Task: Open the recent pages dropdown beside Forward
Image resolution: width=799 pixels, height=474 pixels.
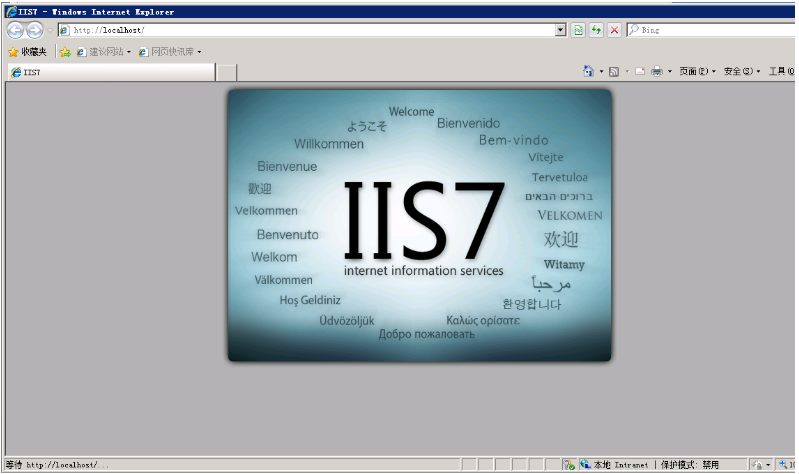Action: (x=50, y=31)
